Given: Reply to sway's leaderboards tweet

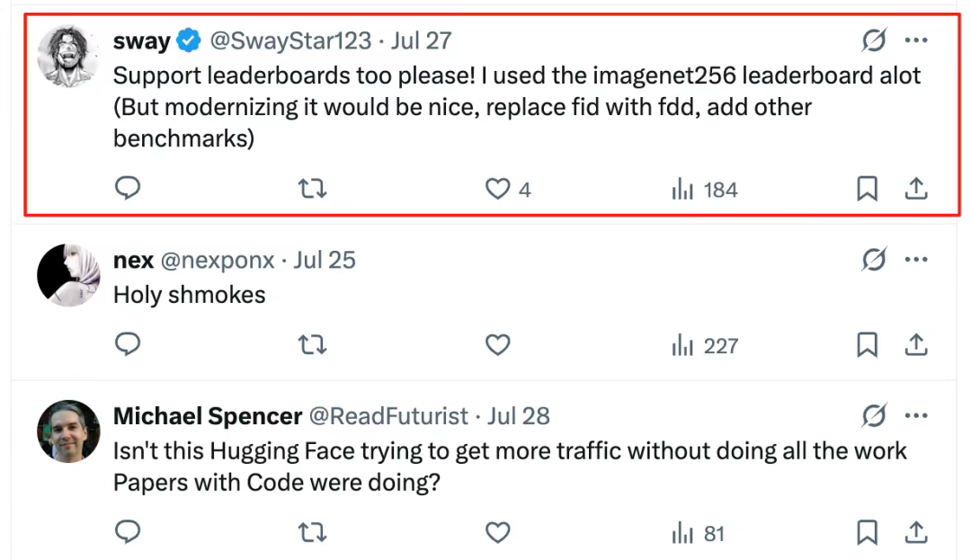Looking at the screenshot, I should point(129,188).
